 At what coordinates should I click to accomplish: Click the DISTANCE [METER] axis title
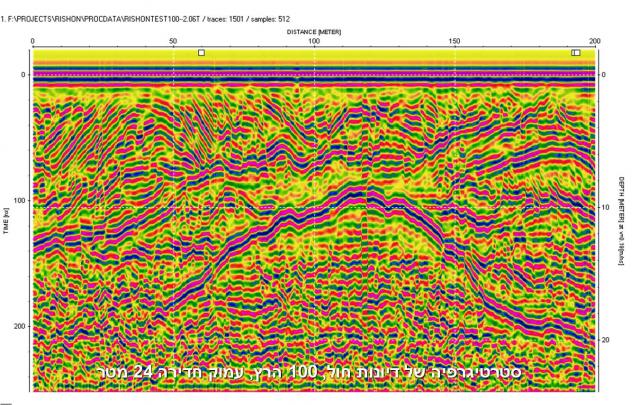tap(314, 32)
